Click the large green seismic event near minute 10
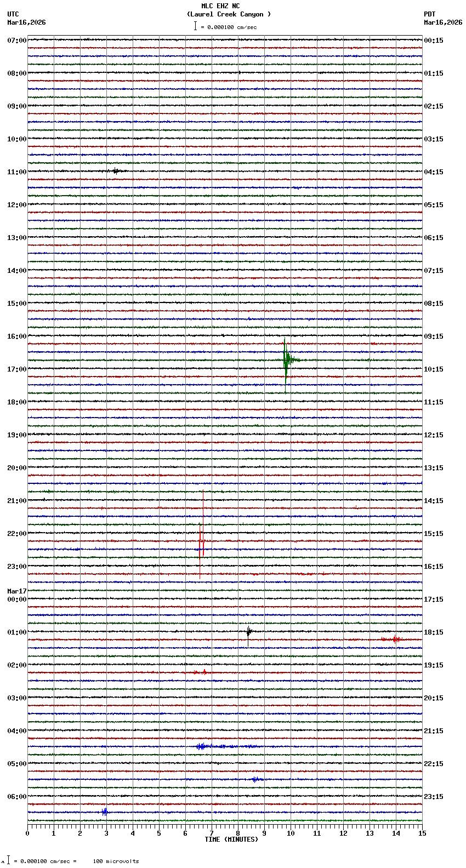Screen dimensions: 466x868 286,361
